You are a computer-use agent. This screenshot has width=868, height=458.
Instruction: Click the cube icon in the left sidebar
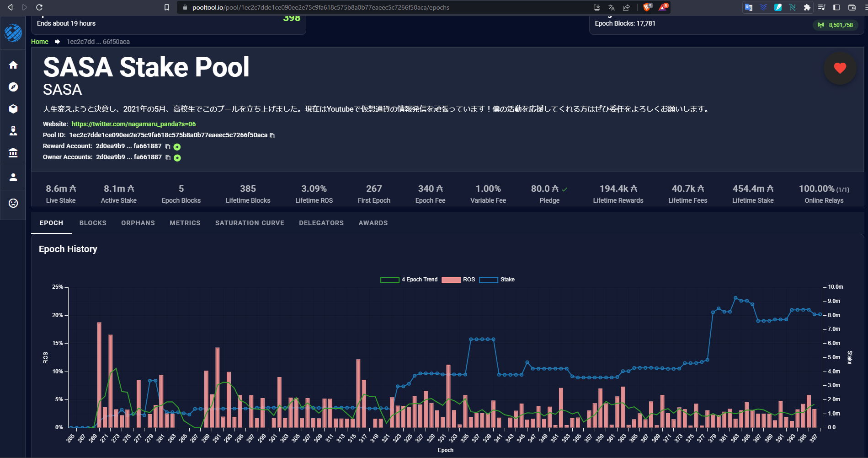click(x=13, y=109)
